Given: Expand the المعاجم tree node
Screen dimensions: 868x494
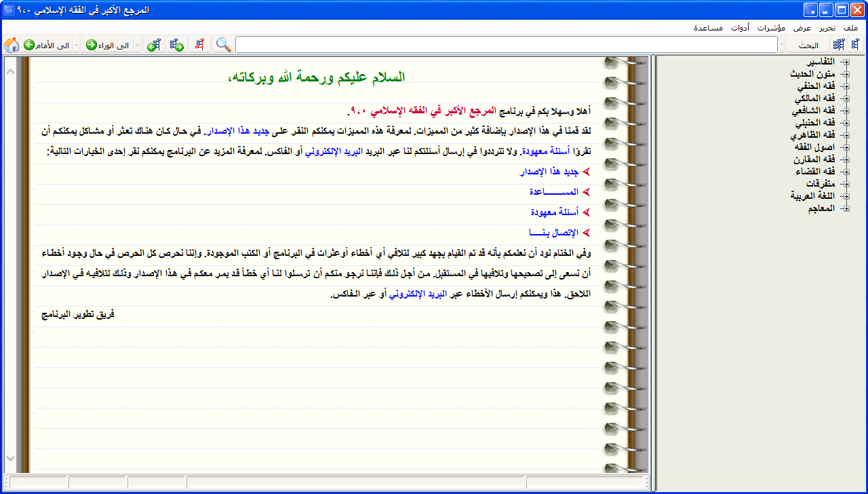Looking at the screenshot, I should coord(846,208).
